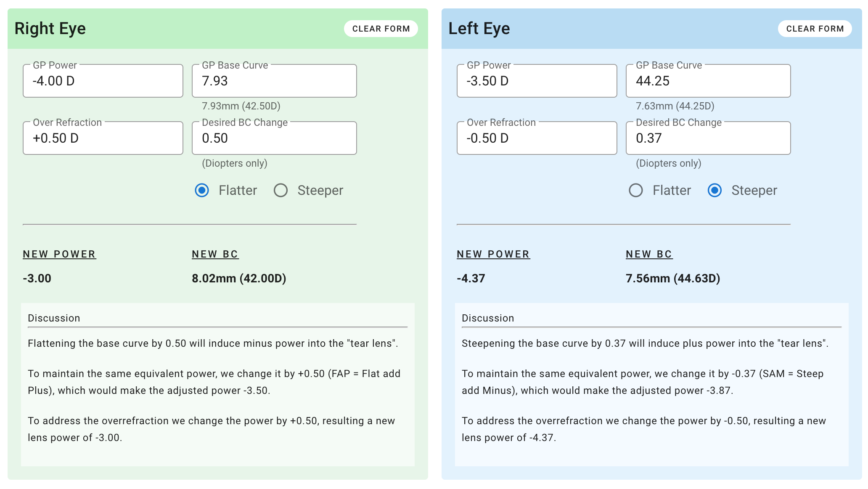The width and height of the screenshot is (868, 489).
Task: Click right eye NEW POWER heading
Action: click(59, 254)
